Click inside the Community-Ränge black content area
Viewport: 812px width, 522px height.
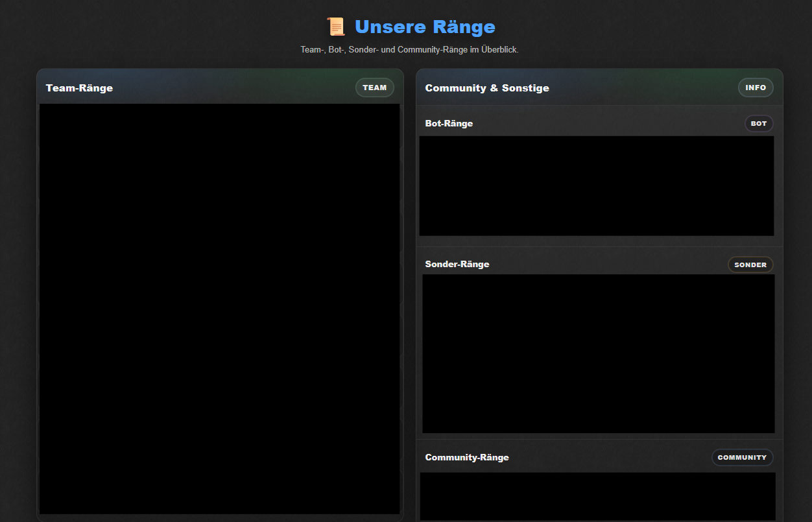tap(597, 496)
